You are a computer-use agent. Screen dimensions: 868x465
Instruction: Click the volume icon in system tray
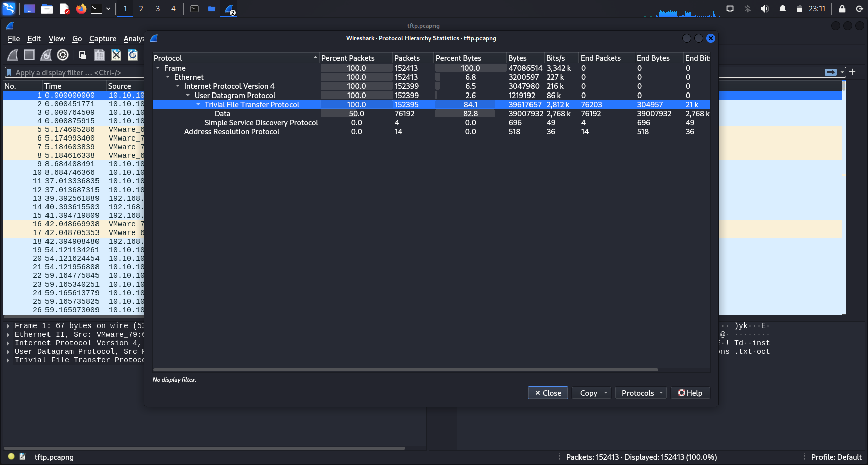point(765,9)
